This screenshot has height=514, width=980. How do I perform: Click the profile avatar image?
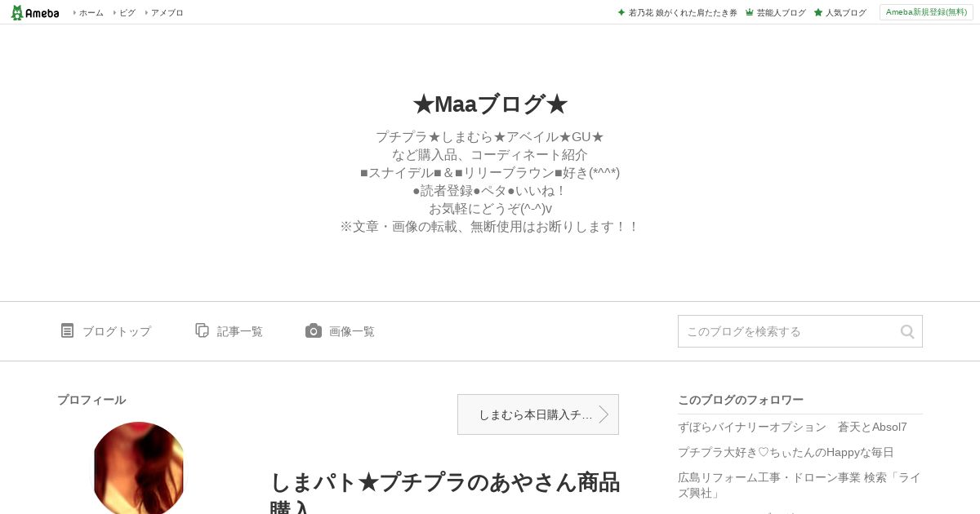[139, 468]
